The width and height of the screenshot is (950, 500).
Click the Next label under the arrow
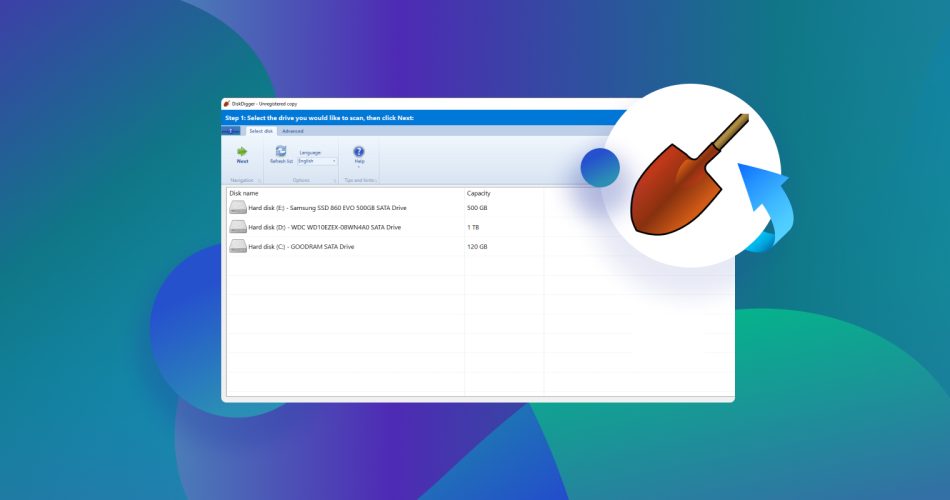coord(242,161)
